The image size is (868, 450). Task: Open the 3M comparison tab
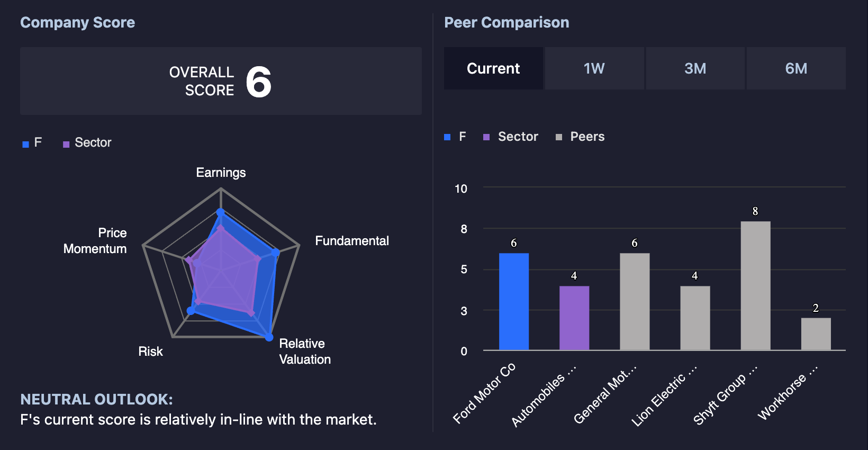(695, 68)
